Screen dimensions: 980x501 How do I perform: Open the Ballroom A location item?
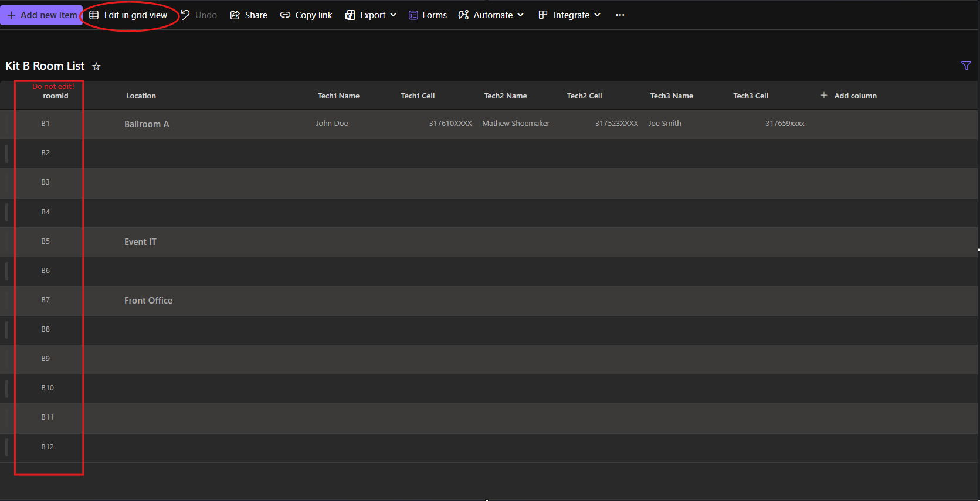147,124
